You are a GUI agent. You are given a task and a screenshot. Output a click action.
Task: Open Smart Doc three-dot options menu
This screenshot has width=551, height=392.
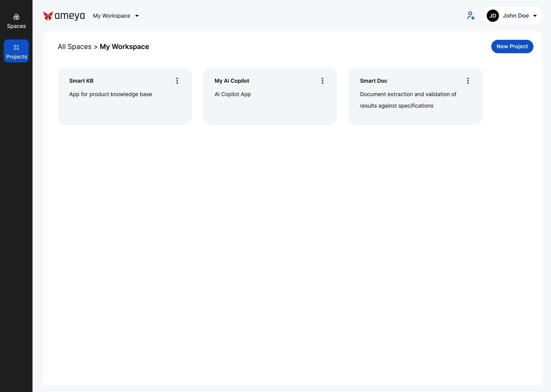468,81
